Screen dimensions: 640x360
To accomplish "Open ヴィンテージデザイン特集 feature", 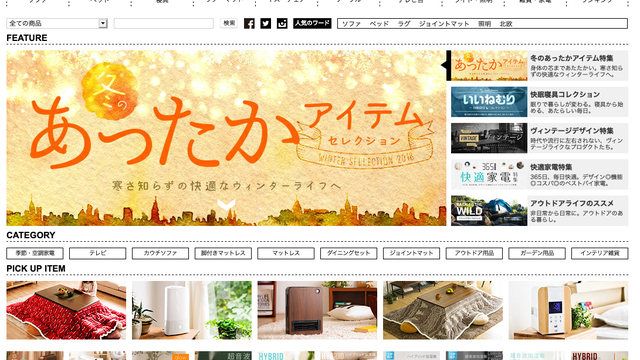I will coord(539,138).
